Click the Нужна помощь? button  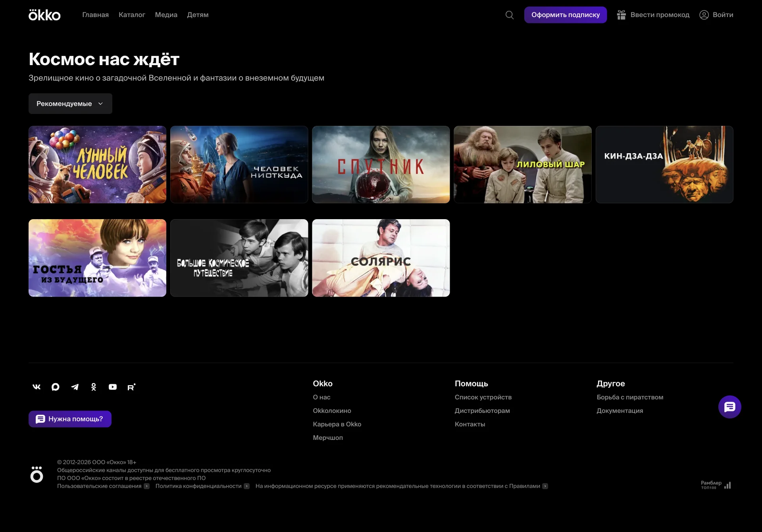[70, 419]
